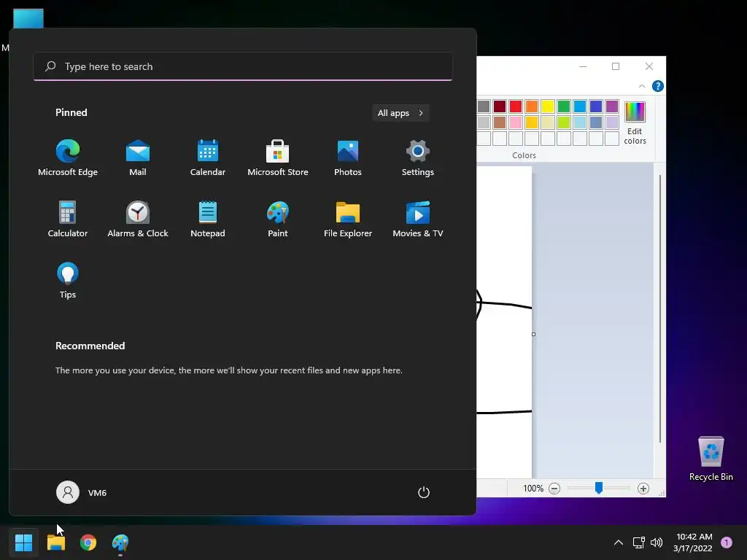Open Settings from pinned apps

[418, 158]
